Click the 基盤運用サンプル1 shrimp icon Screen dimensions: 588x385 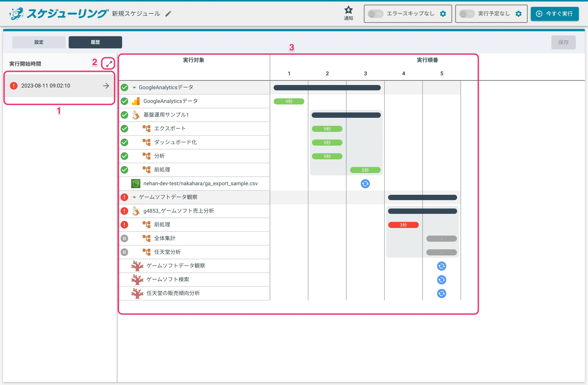coord(136,115)
